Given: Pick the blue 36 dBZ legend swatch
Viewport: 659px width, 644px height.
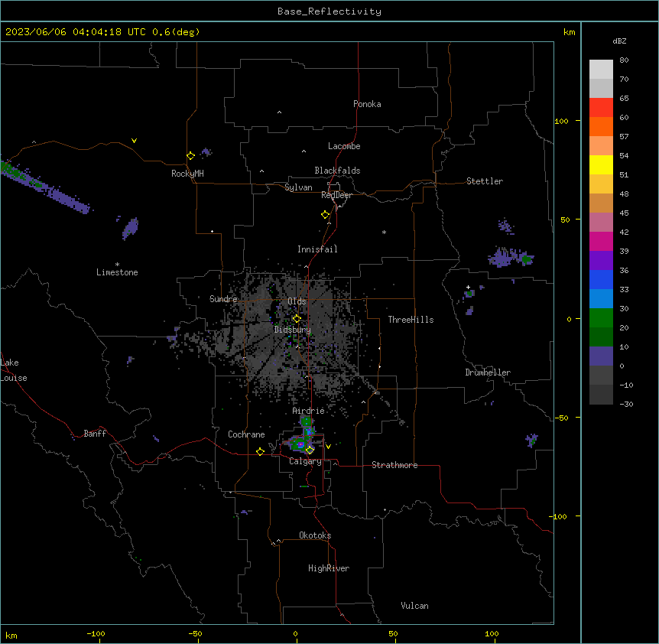Looking at the screenshot, I should (601, 279).
